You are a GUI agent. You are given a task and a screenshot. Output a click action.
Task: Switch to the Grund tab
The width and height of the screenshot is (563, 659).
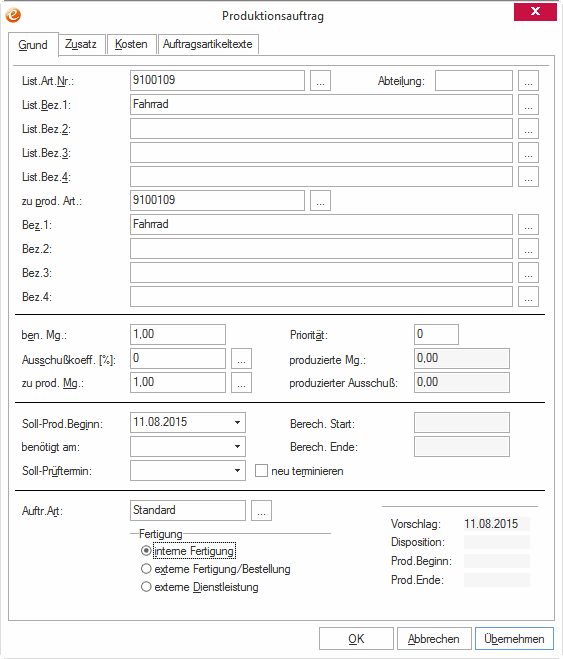pyautogui.click(x=33, y=45)
